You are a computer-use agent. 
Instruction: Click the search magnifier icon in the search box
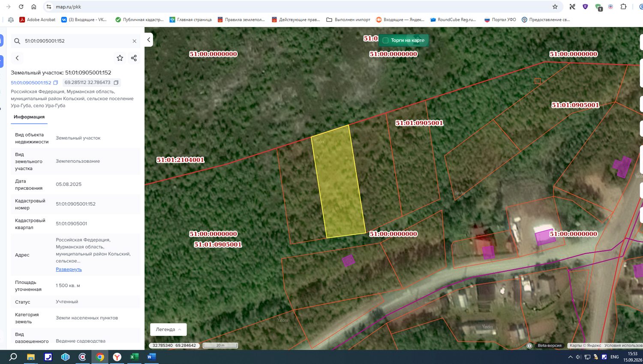click(x=17, y=41)
